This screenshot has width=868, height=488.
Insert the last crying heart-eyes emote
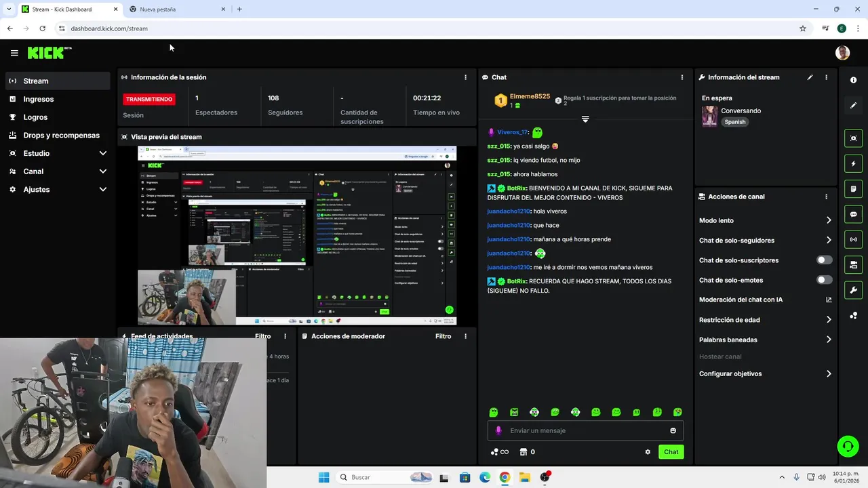[x=677, y=412]
